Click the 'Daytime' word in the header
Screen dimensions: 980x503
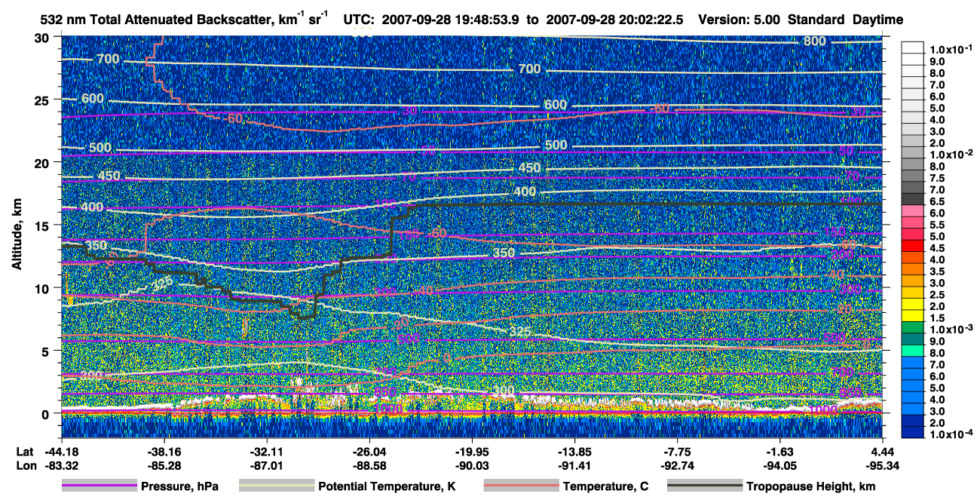[877, 20]
